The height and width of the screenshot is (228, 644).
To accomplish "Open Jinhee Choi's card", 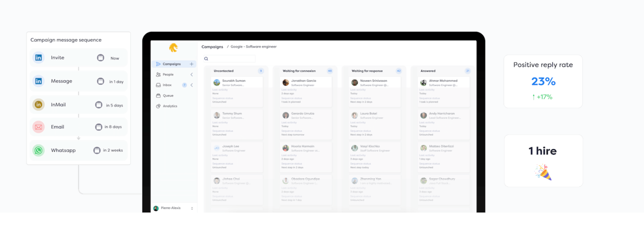I will click(237, 190).
